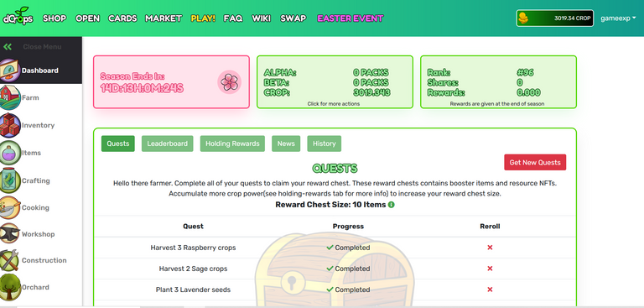This screenshot has width=644, height=308.
Task: Switch to the Leaderboard tab
Action: 167,144
